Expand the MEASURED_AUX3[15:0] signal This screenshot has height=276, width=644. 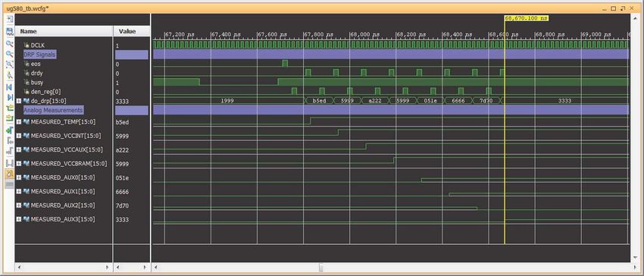(x=18, y=219)
